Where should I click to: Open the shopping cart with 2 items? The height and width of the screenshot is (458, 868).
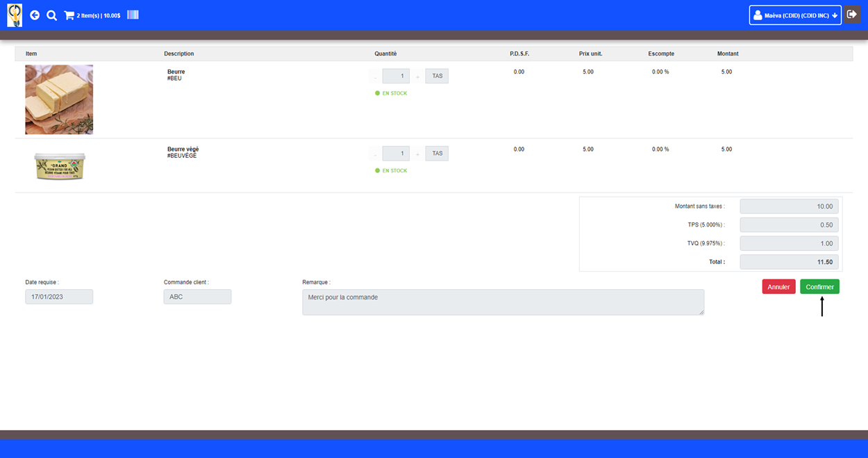click(x=92, y=15)
